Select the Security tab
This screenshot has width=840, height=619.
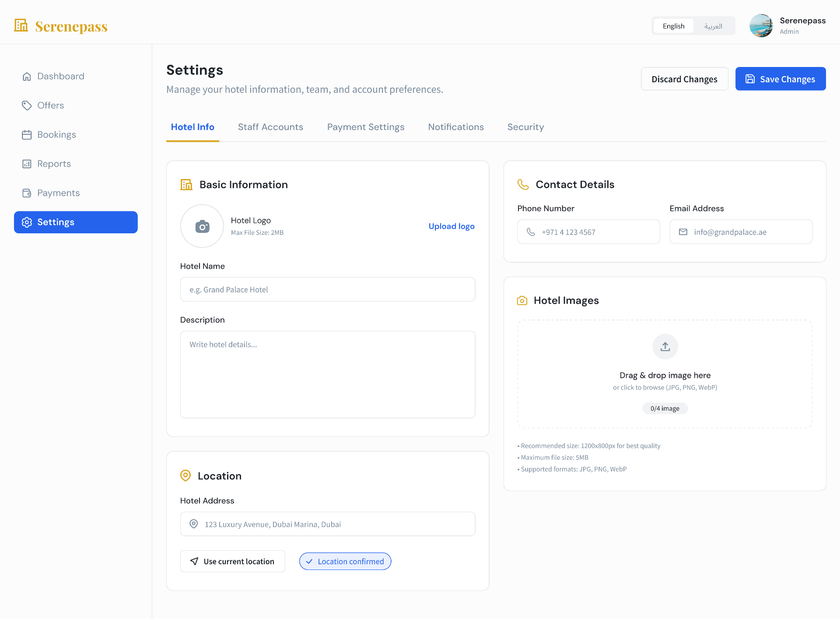coord(525,127)
